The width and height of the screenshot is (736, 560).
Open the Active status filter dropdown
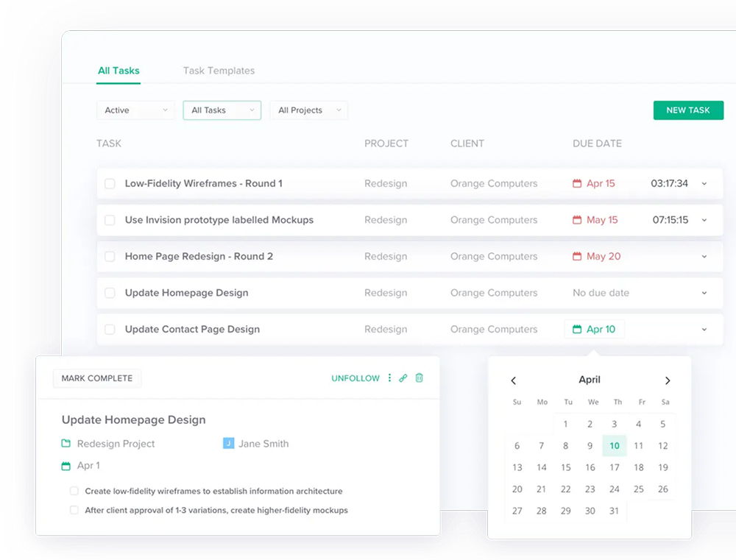point(136,110)
